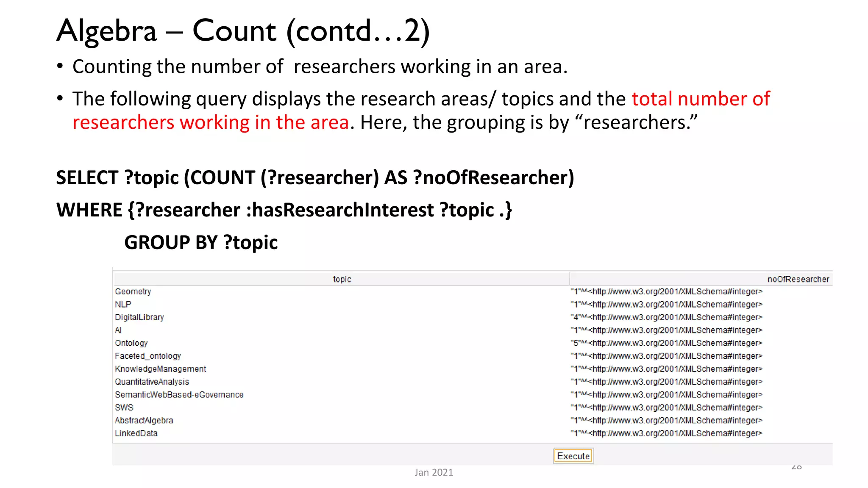Click the count value for SWS
Image resolution: width=868 pixels, height=488 pixels.
tap(666, 408)
